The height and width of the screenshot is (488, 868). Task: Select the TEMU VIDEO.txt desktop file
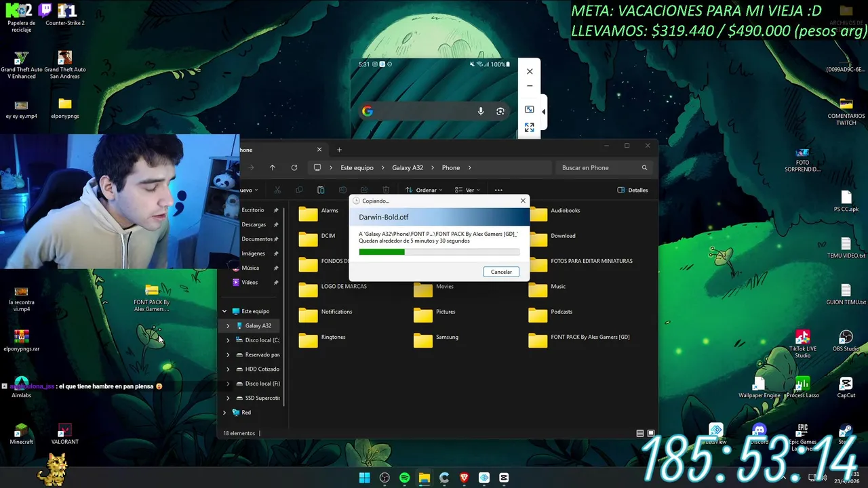click(x=846, y=248)
